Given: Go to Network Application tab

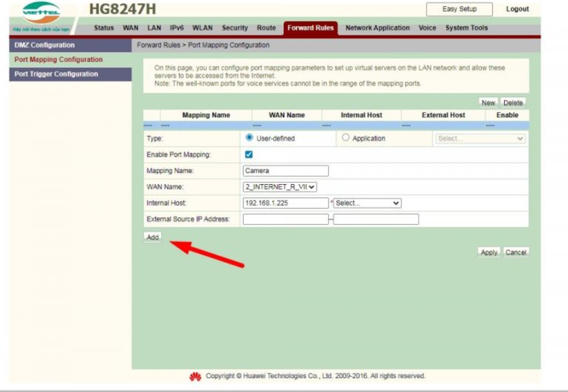Looking at the screenshot, I should point(377,28).
